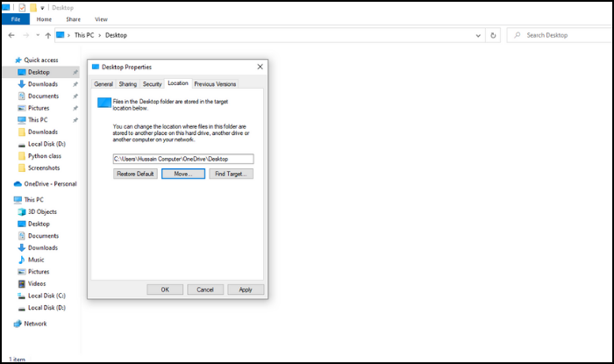Click the Back navigation arrow

click(x=11, y=35)
